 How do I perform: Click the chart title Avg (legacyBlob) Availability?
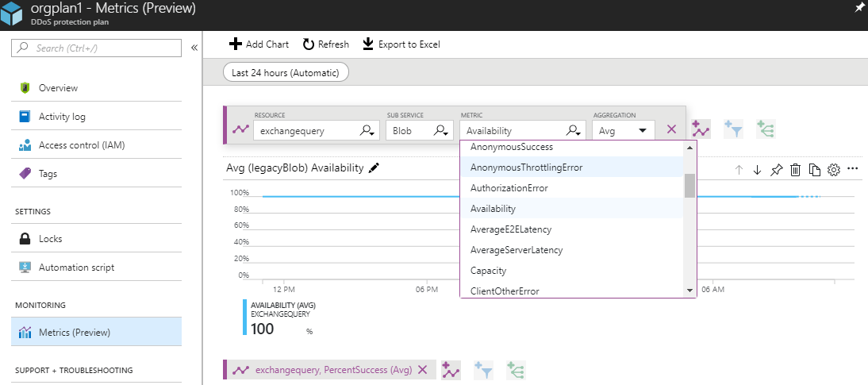[295, 167]
